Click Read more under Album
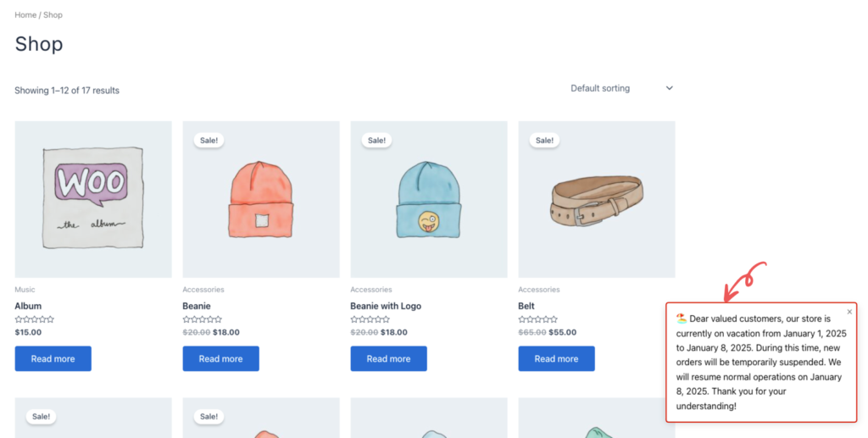The height and width of the screenshot is (438, 868). tap(53, 359)
